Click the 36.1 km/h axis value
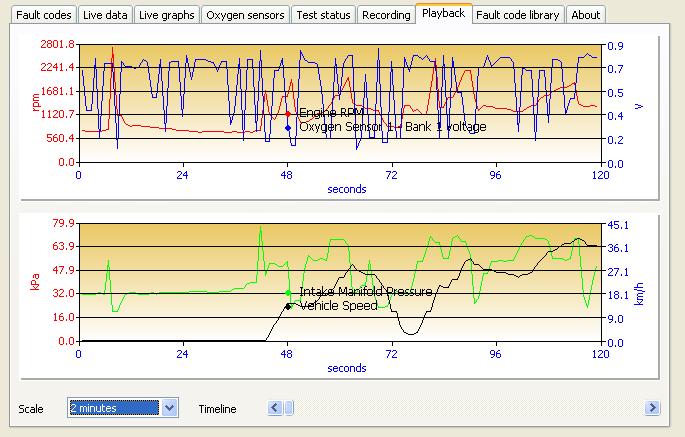685x437 pixels. pos(618,248)
